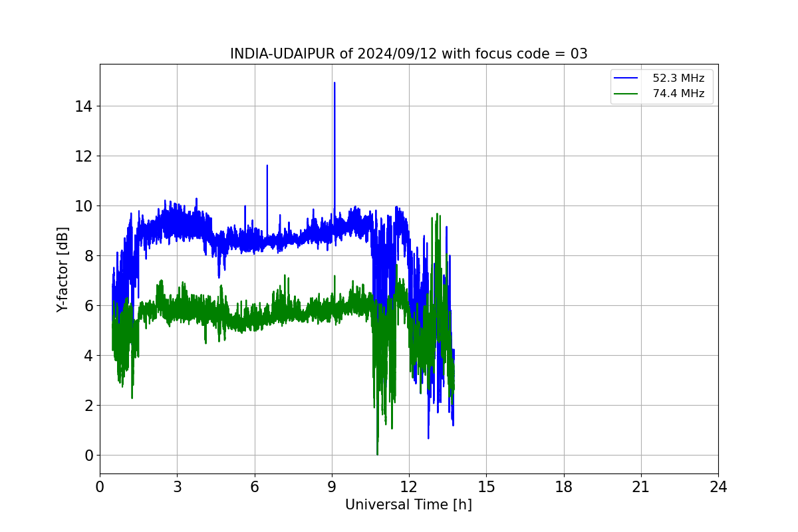Click the green line sample in the legend
Screen dimensions: 798x532
click(x=626, y=94)
